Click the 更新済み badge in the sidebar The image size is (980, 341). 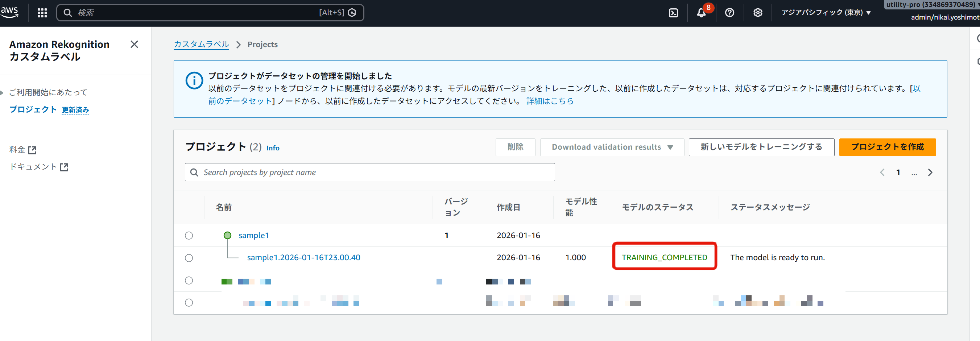tap(75, 110)
